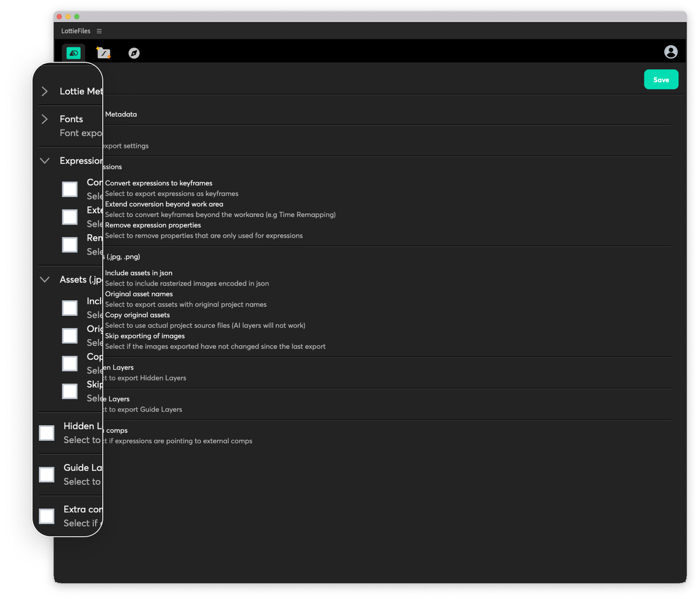Open the LottieFiles render tab icon

[73, 53]
